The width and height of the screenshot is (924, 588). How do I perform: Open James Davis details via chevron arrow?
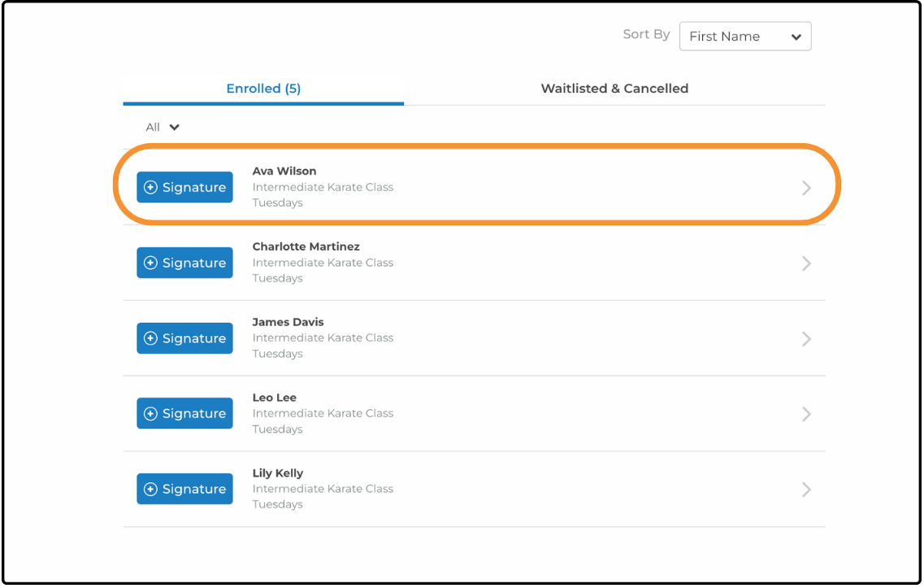[x=807, y=338]
